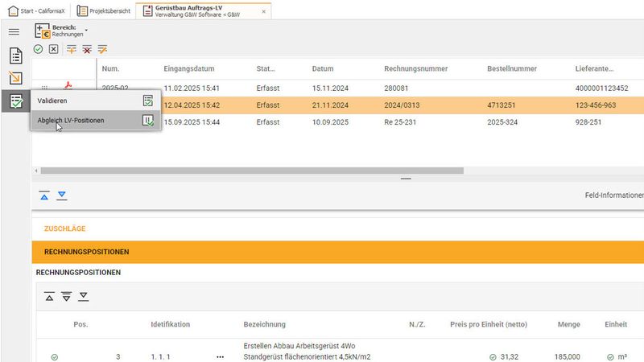
Task: Open the Bereich: Rechnungen dropdown
Action: coord(61,31)
